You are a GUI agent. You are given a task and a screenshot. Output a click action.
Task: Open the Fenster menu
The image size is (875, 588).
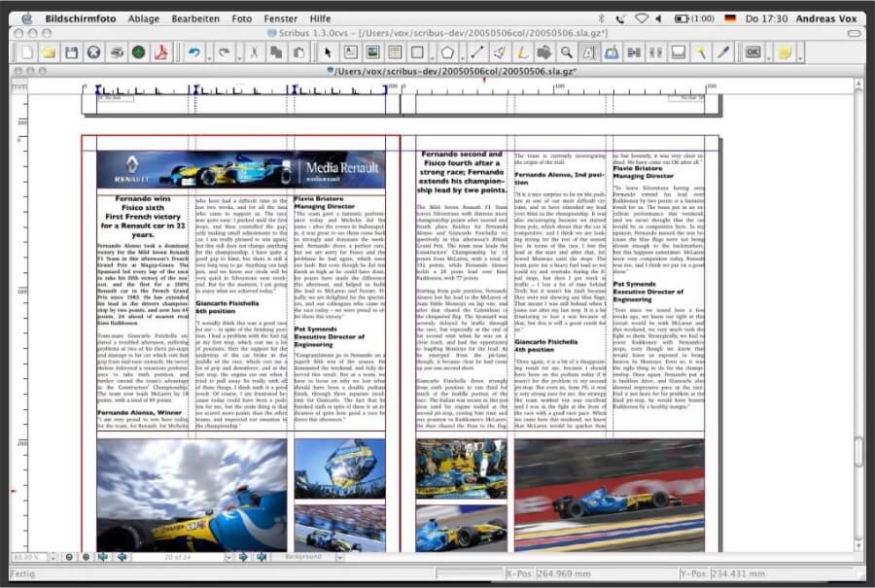coord(281,19)
